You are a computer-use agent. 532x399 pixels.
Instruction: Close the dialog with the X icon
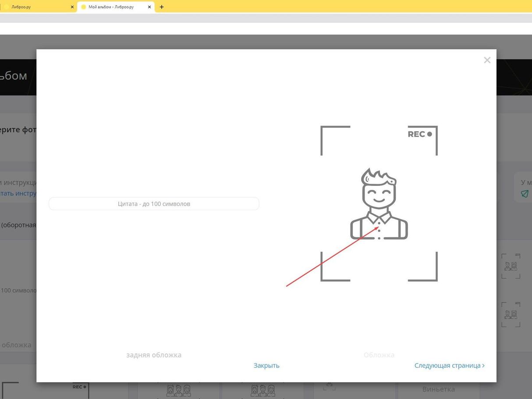487,60
